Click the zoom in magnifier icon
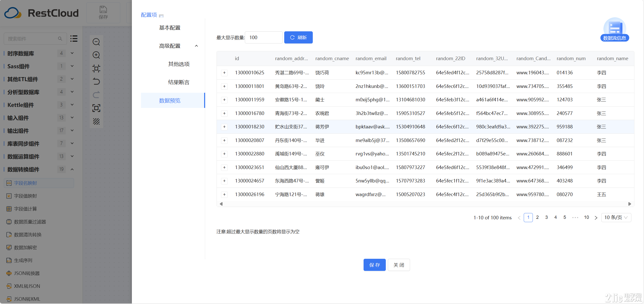The height and width of the screenshot is (304, 644). [x=96, y=55]
